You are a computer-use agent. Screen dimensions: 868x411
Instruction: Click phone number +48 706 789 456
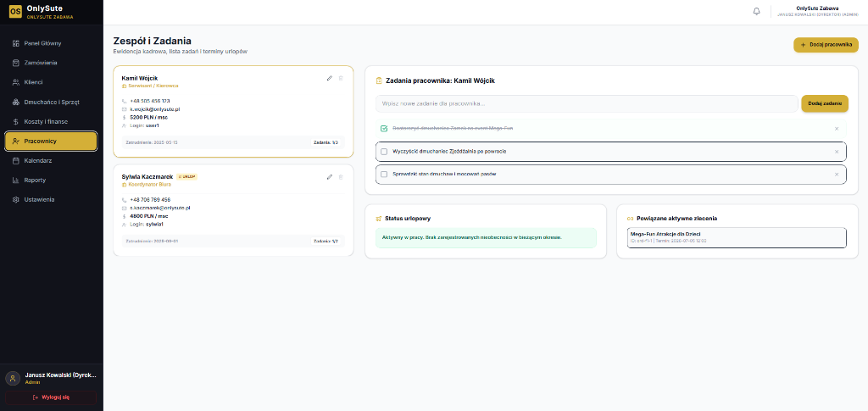point(150,200)
